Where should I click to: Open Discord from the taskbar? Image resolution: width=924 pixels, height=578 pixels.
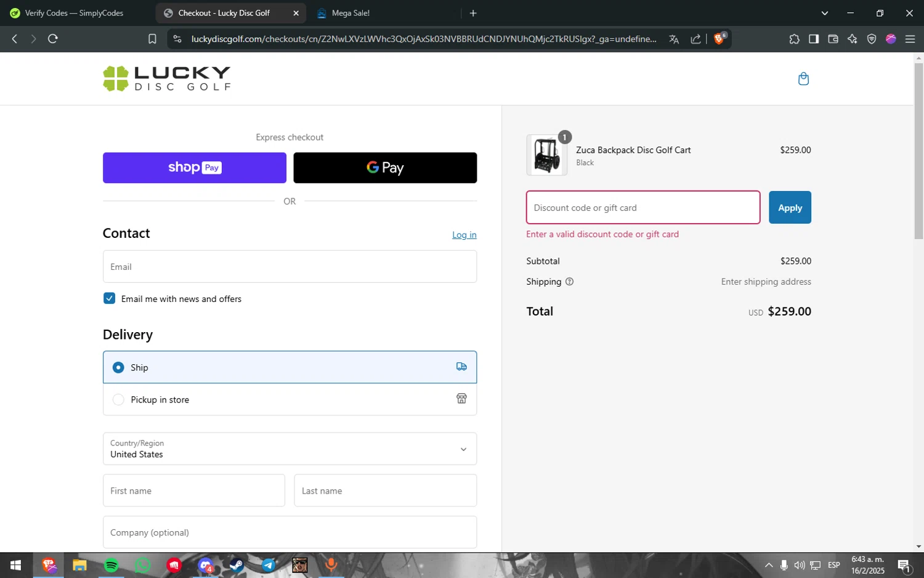point(205,565)
